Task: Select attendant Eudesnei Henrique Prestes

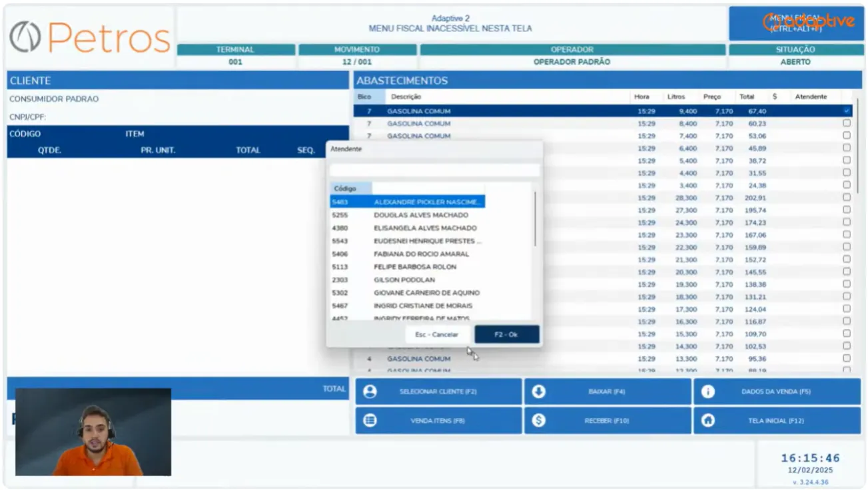Action: (407, 241)
